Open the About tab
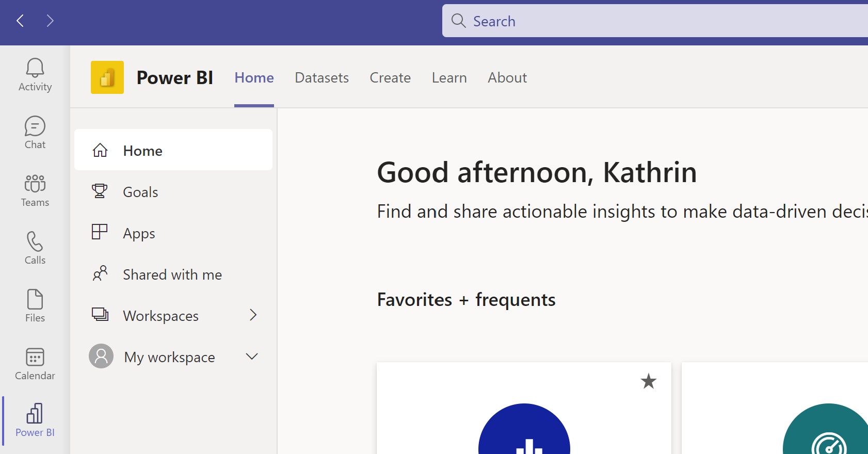868x454 pixels. coord(507,77)
